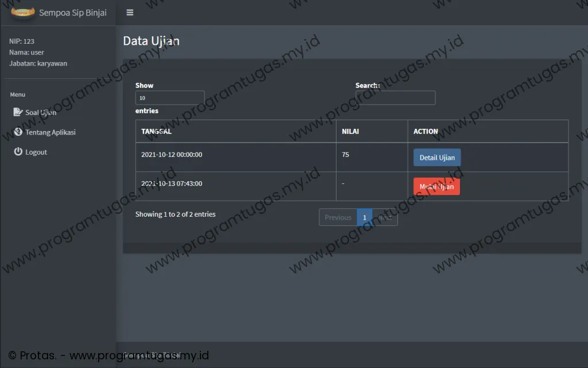Open Detail Ujian for 2021-10-12 exam
The image size is (588, 368).
click(x=437, y=158)
